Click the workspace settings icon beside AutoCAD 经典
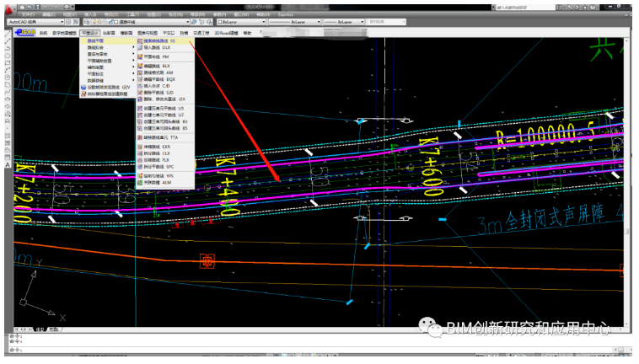This screenshot has width=639, height=364. pyautogui.click(x=68, y=22)
